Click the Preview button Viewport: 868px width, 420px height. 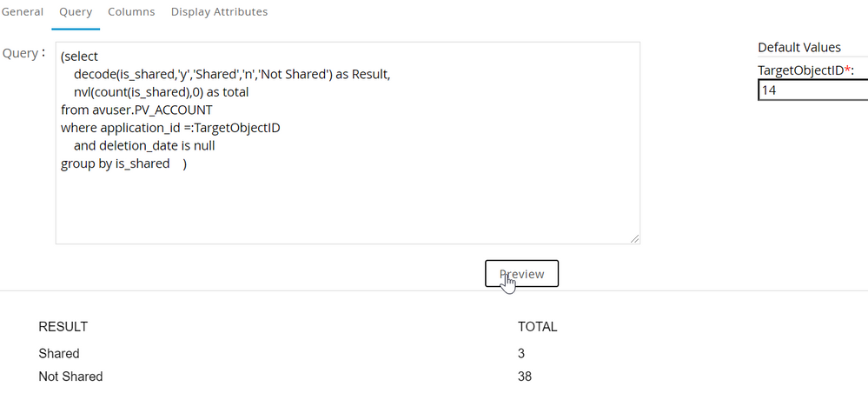tap(521, 274)
